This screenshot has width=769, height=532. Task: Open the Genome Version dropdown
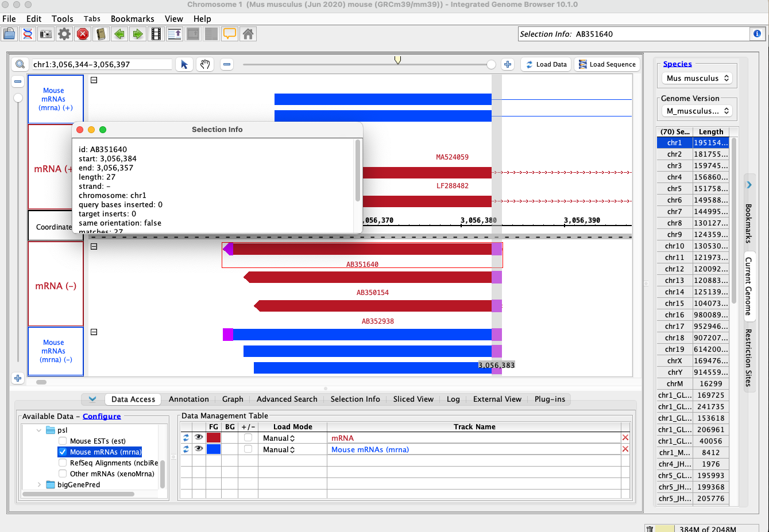click(x=697, y=111)
